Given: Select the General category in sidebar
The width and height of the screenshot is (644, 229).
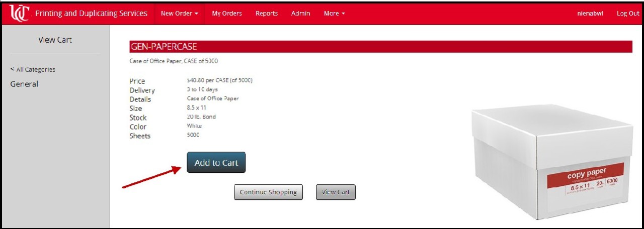Looking at the screenshot, I should coord(24,84).
